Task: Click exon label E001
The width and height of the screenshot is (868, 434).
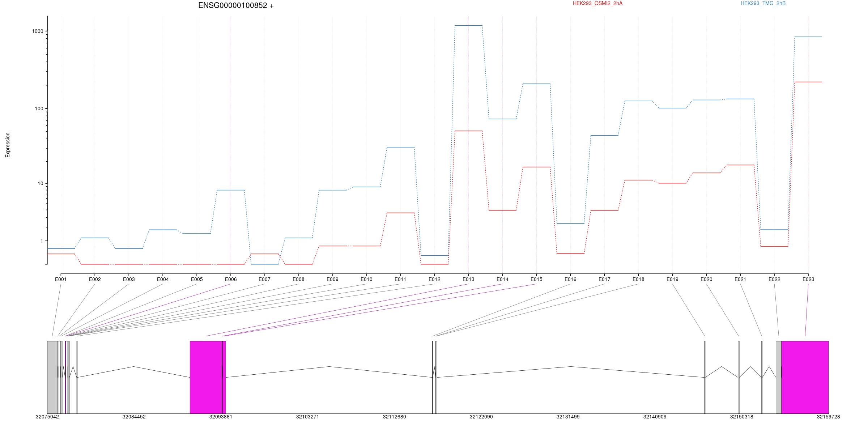Action: click(x=61, y=279)
